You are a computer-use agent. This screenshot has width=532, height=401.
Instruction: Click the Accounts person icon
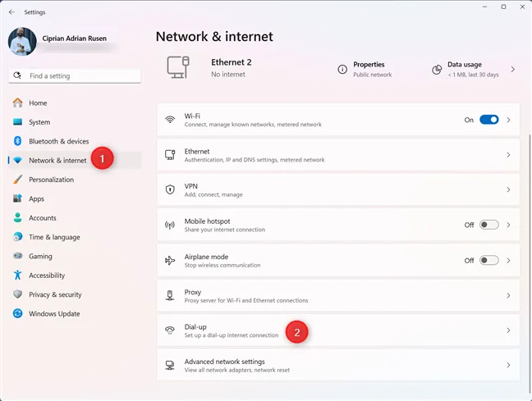[17, 217]
